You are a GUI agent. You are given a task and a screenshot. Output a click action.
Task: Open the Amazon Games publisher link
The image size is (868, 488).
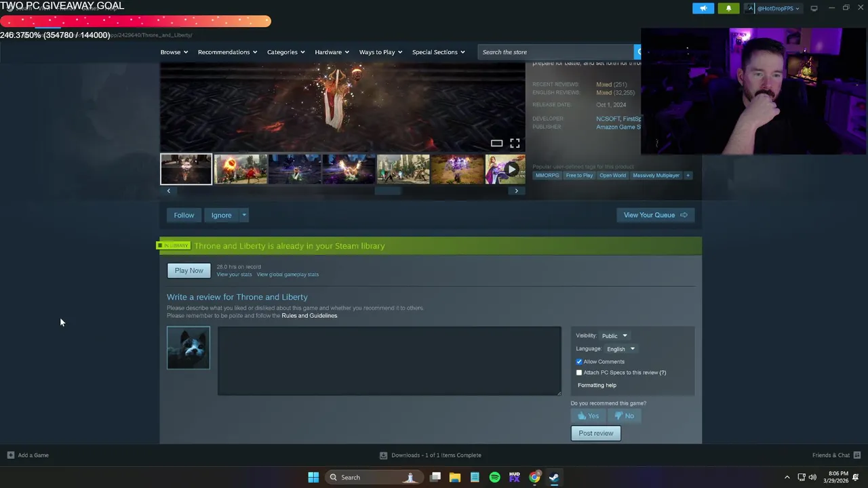pyautogui.click(x=618, y=127)
